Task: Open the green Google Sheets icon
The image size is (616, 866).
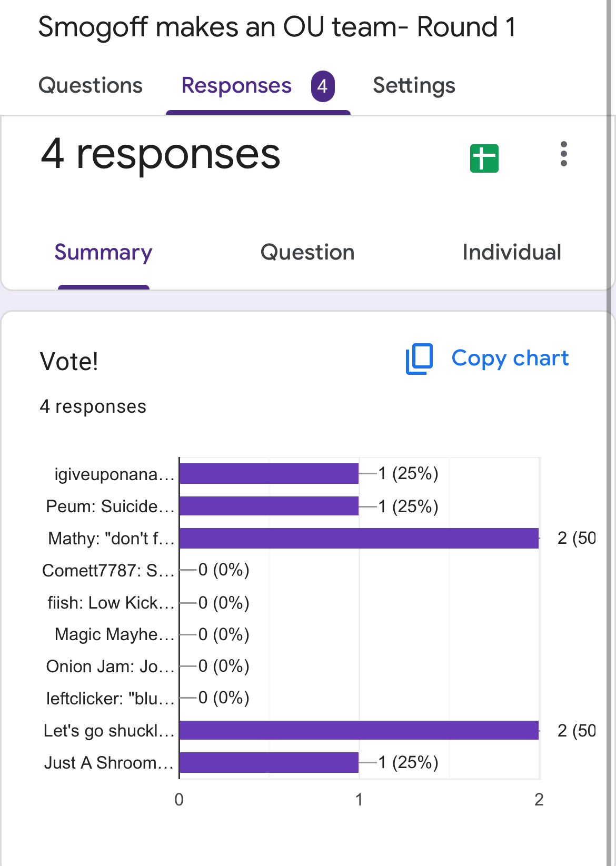Action: coord(484,158)
